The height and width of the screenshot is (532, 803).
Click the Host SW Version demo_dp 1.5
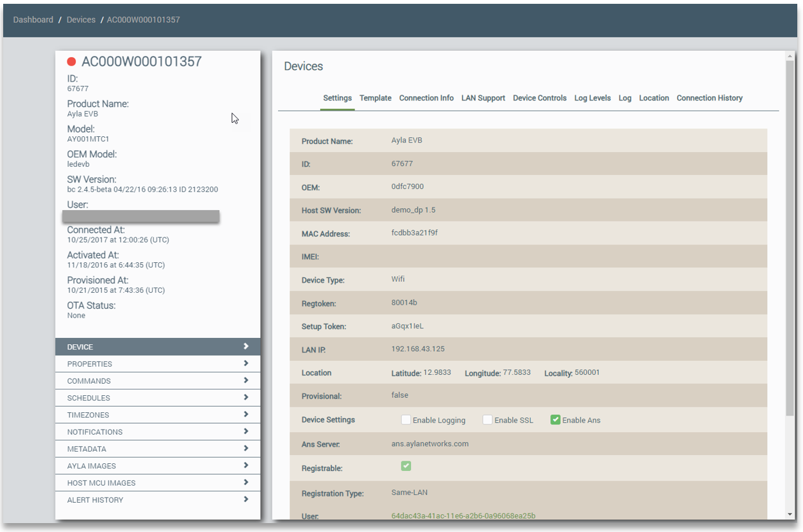pyautogui.click(x=414, y=210)
